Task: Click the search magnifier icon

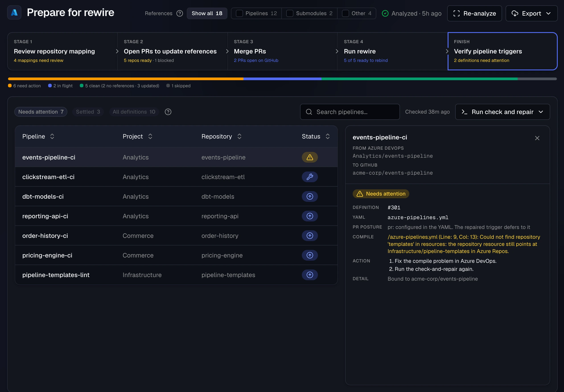Action: 309,112
